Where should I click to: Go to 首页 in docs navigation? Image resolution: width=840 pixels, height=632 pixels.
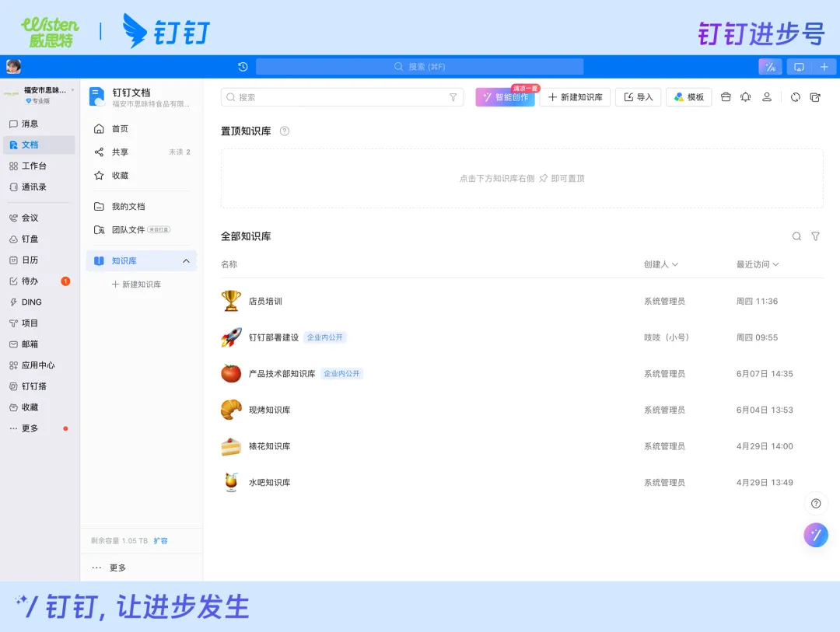tap(142, 128)
